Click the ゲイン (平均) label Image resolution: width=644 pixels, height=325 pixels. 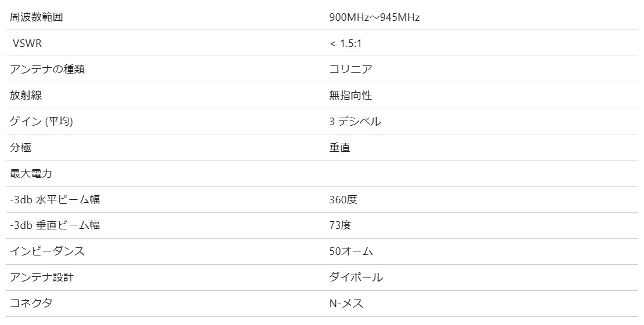[41, 122]
